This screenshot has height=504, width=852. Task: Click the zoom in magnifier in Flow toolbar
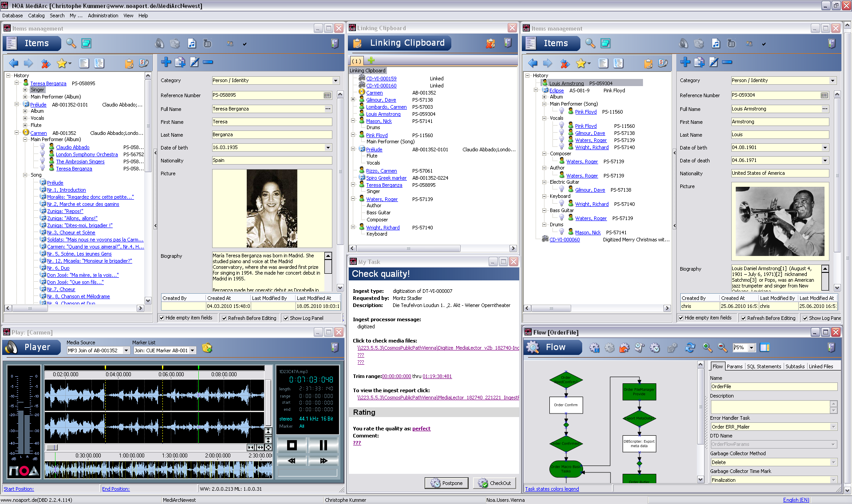[707, 347]
